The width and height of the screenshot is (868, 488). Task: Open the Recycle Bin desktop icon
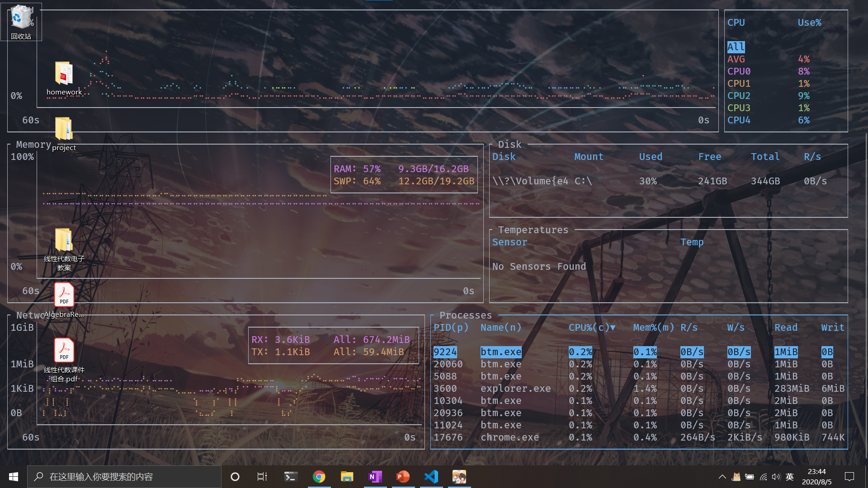(21, 20)
